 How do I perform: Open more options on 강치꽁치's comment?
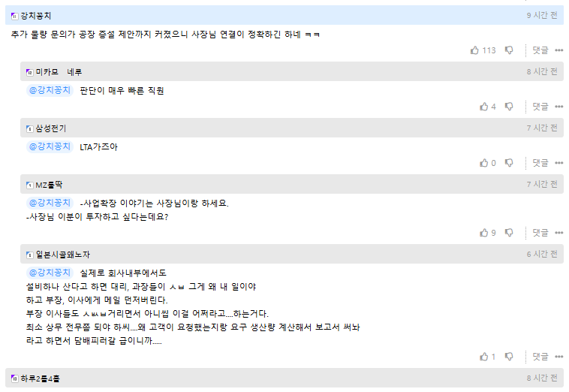[558, 50]
